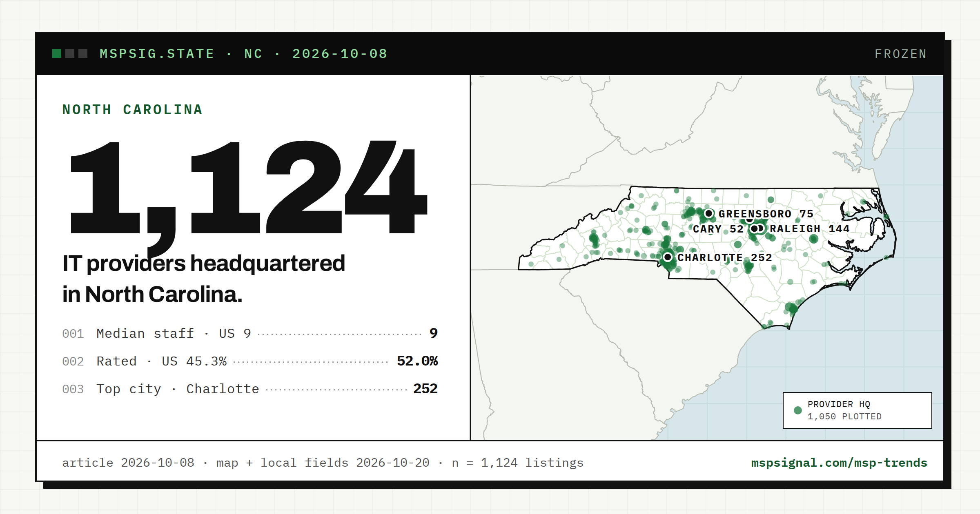Click the NC state code in header
The width and height of the screenshot is (980, 514).
253,54
